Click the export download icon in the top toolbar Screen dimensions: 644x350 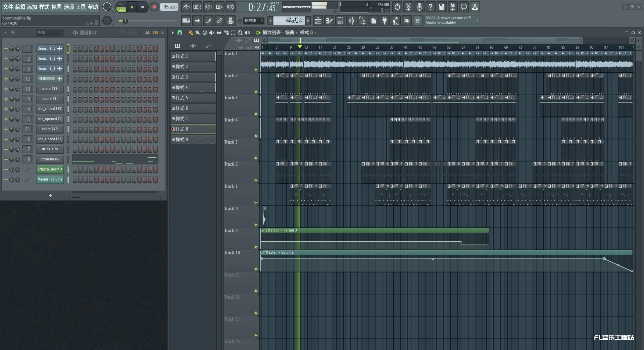475,7
